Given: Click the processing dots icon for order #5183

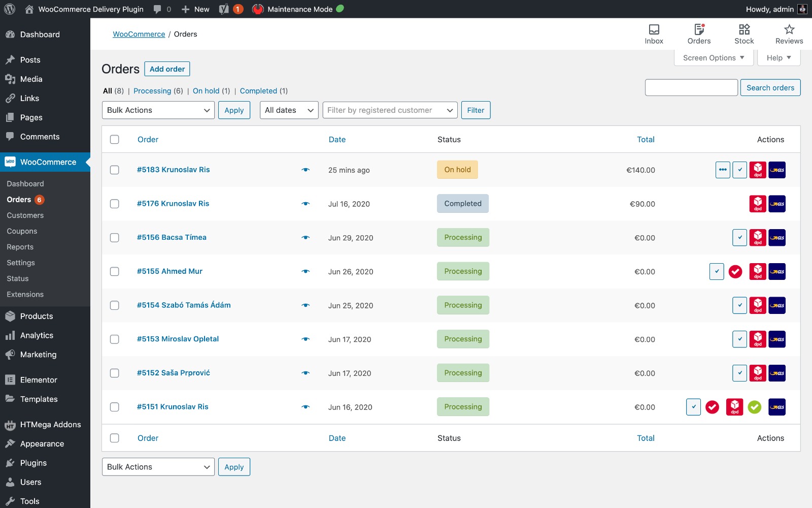Looking at the screenshot, I should (723, 170).
